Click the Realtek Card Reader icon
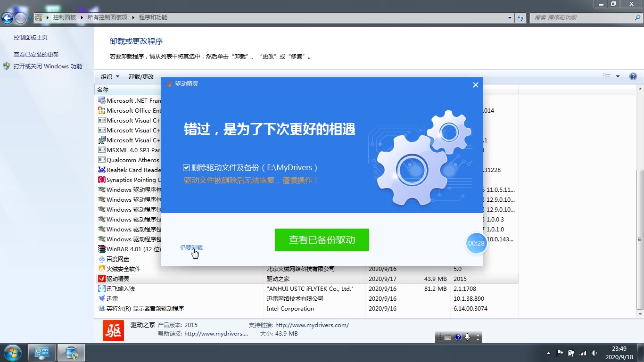644x362 pixels. 101,170
